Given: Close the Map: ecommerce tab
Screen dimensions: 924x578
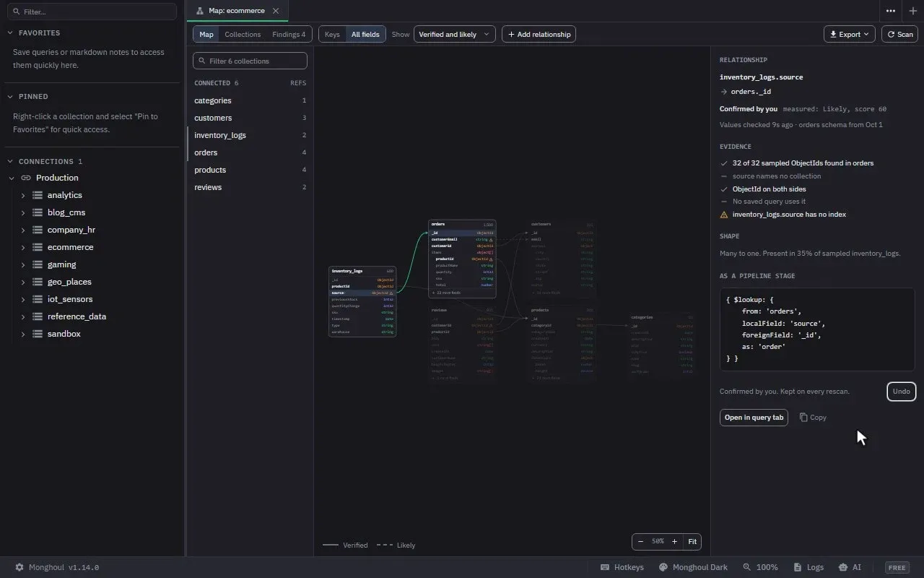Looking at the screenshot, I should (x=276, y=11).
